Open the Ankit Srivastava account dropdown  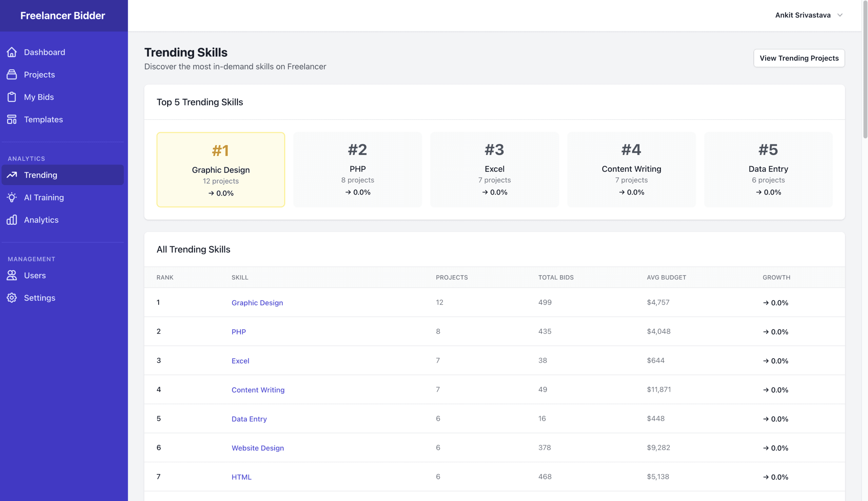click(802, 15)
